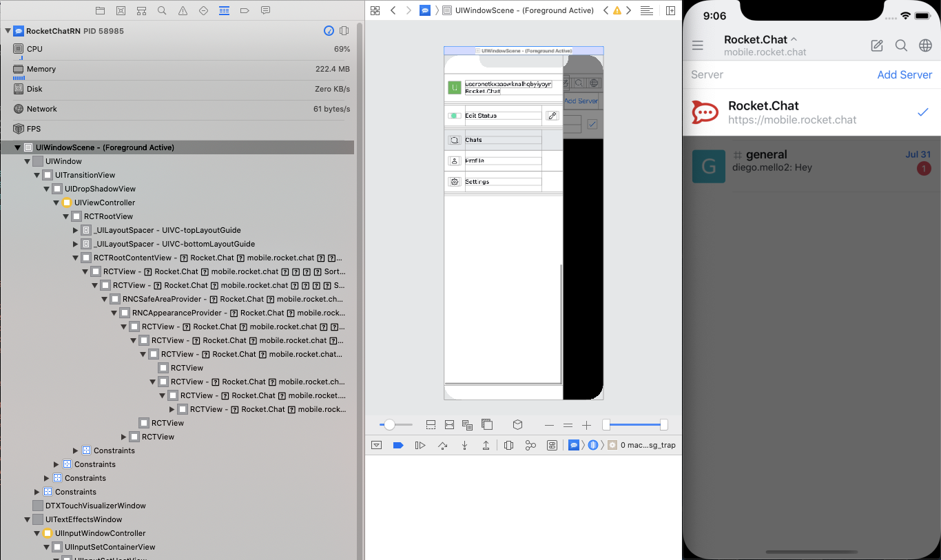941x560 pixels.
Task: Select the FPS gauge row
Action: [182, 129]
